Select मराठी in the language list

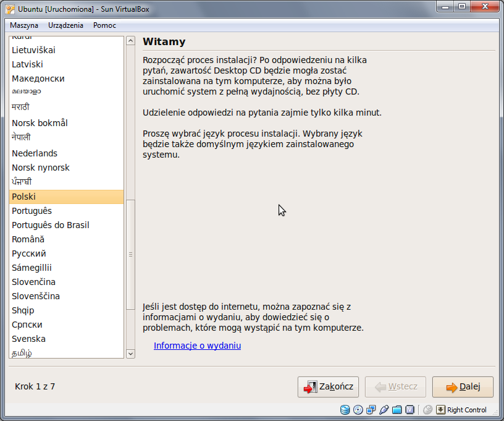[x=66, y=107]
